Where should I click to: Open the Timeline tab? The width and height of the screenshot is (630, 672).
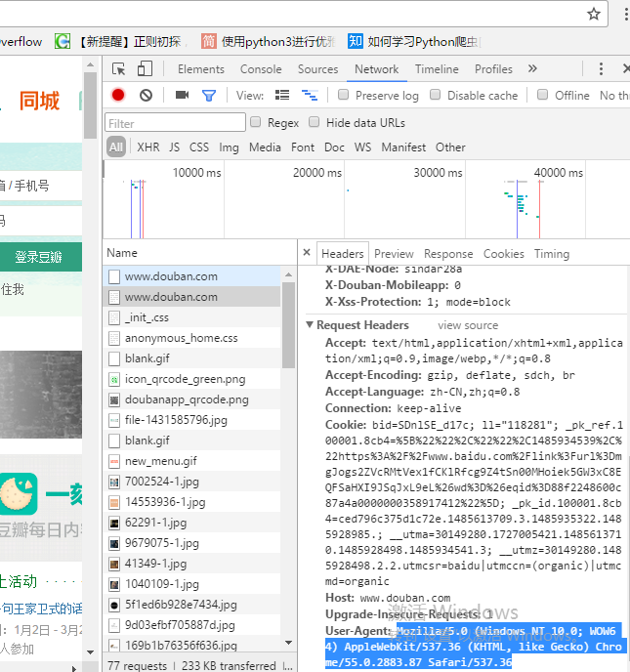pyautogui.click(x=437, y=69)
